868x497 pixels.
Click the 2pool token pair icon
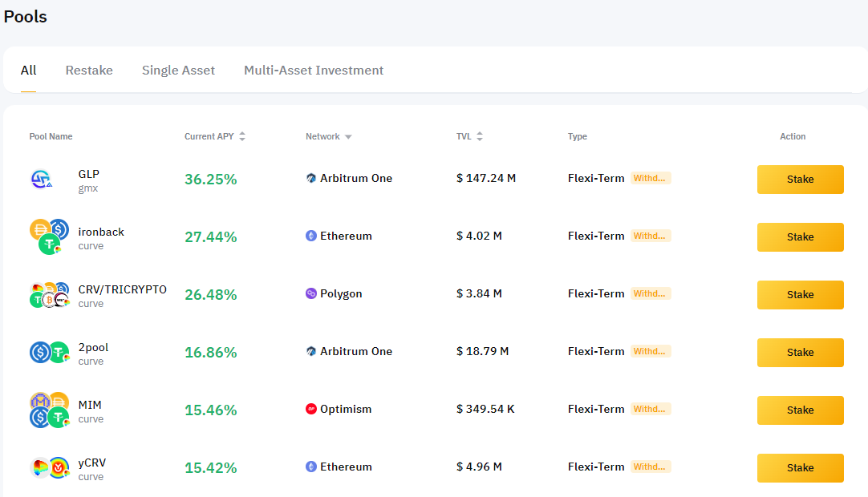tap(49, 353)
